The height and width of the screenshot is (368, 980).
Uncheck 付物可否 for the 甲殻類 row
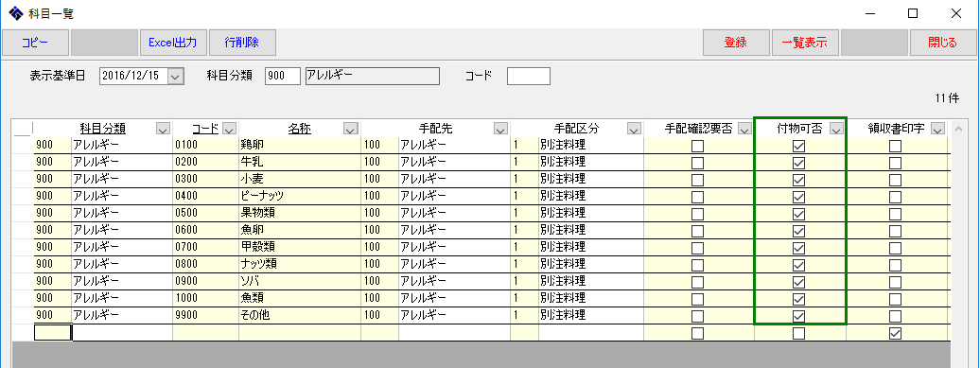[798, 248]
